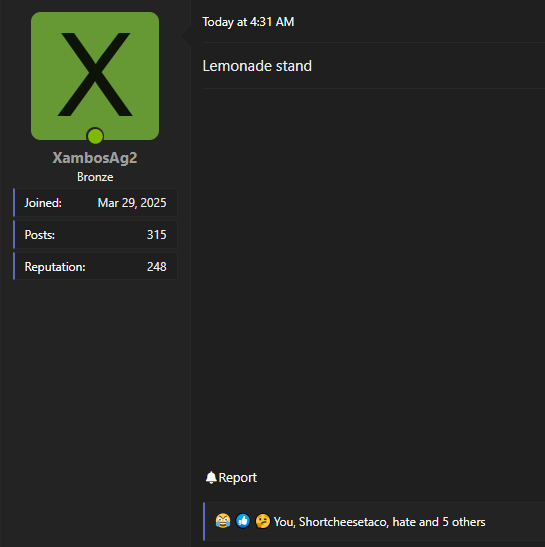Report this Lemonade stand post
Screen dimensions: 545x547
click(231, 477)
